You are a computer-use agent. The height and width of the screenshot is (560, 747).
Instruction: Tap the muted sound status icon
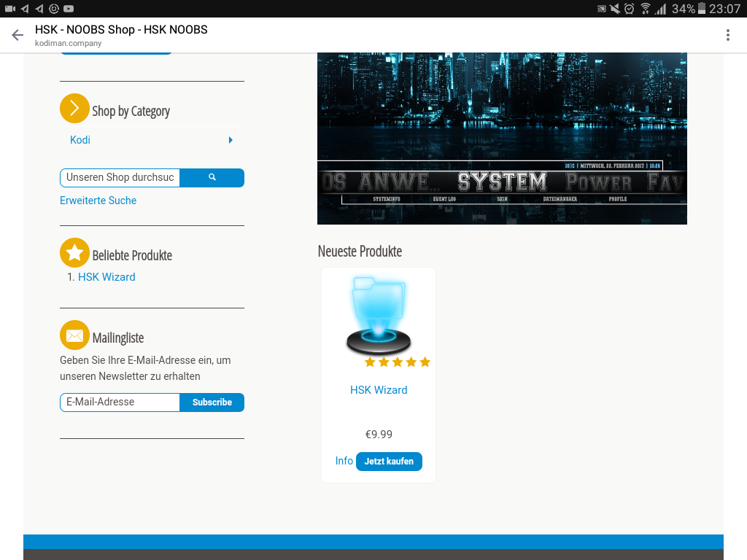[x=615, y=9]
